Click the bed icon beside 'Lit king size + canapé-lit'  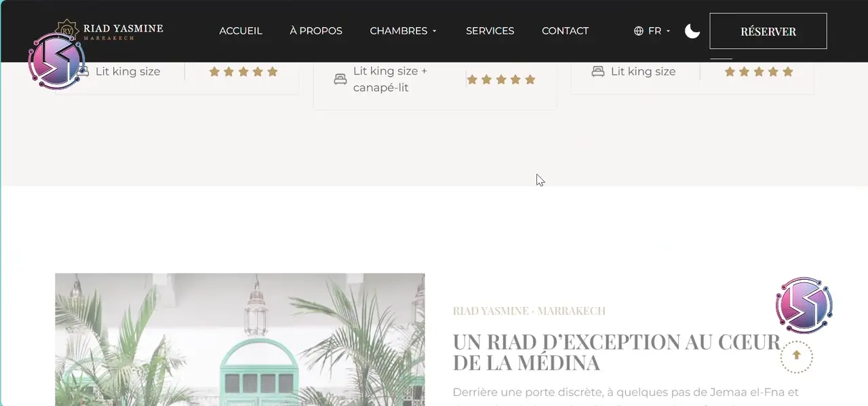[x=340, y=79]
